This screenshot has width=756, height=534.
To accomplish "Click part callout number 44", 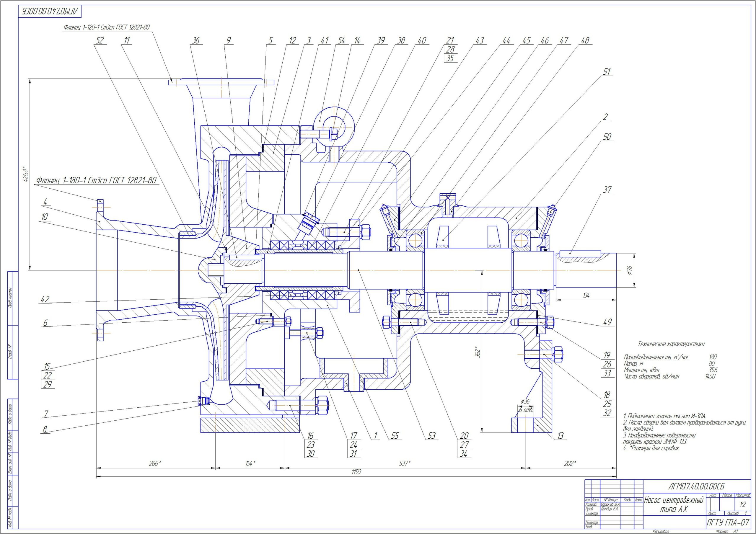I will [x=506, y=40].
